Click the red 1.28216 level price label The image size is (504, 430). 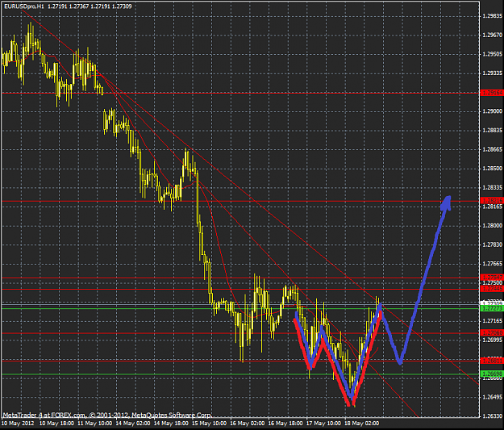[x=492, y=200]
